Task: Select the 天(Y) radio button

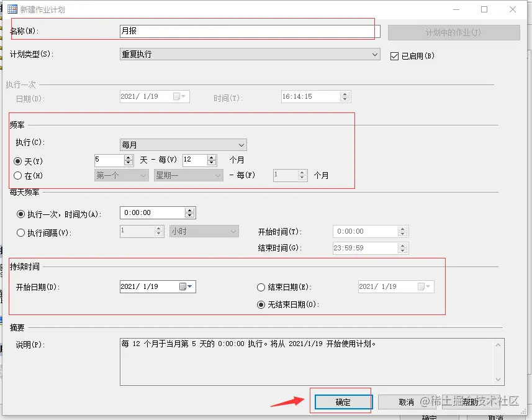Action: tap(17, 162)
